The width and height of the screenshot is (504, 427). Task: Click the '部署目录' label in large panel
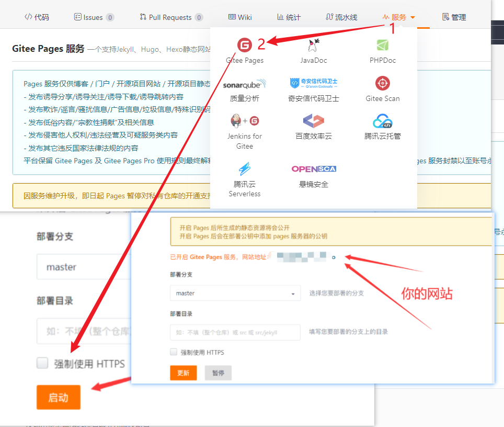click(x=55, y=301)
